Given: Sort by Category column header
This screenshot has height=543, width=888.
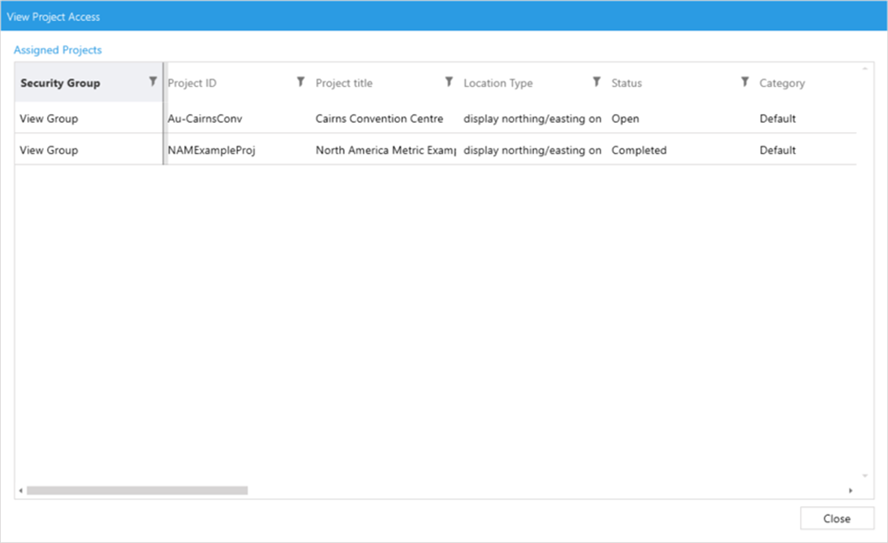Looking at the screenshot, I should pos(782,83).
